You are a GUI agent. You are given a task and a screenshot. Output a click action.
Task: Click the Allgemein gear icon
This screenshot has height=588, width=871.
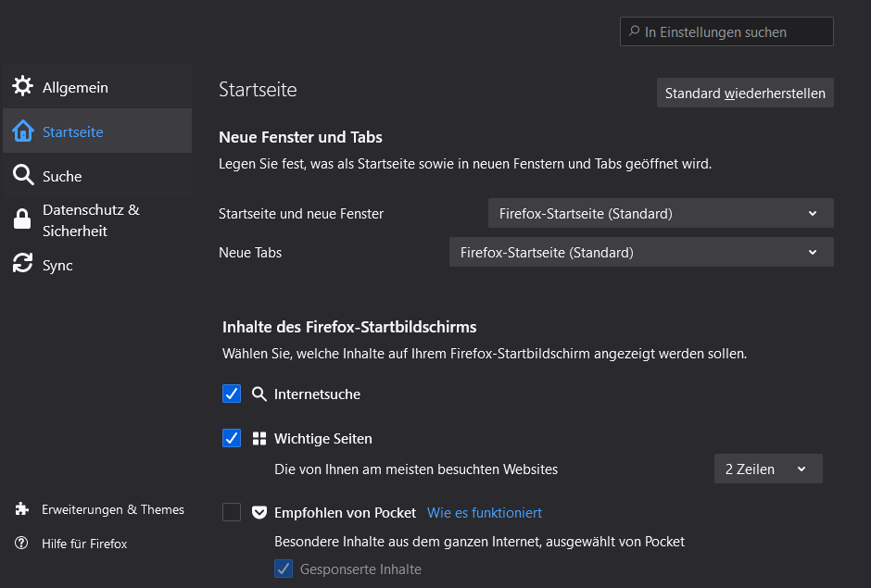[x=23, y=87]
